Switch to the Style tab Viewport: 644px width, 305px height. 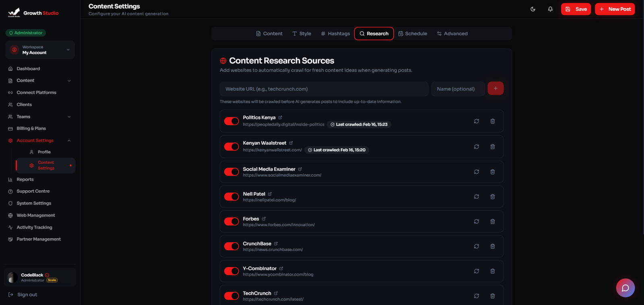click(302, 34)
